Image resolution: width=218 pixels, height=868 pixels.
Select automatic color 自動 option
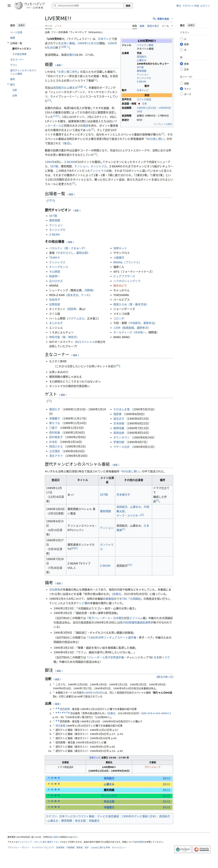pyautogui.click(x=181, y=83)
